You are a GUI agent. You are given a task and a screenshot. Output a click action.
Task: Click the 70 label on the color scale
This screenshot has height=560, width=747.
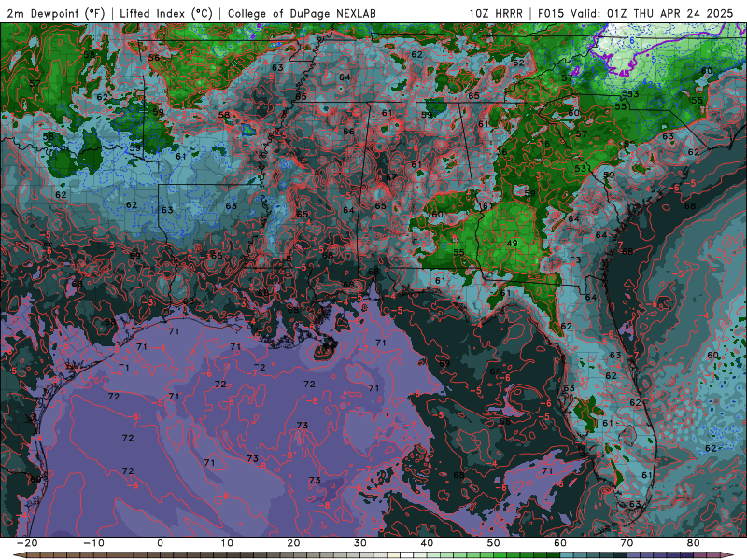pos(627,543)
